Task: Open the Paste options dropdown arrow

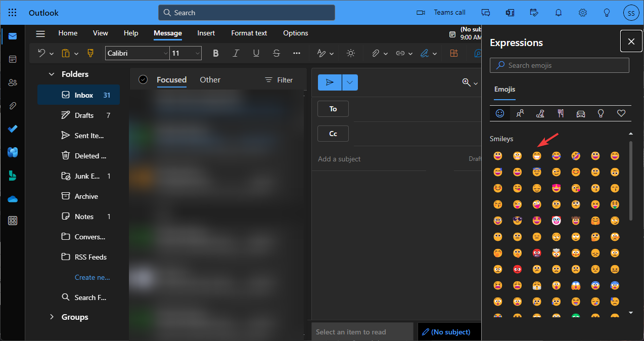Action: [76, 54]
